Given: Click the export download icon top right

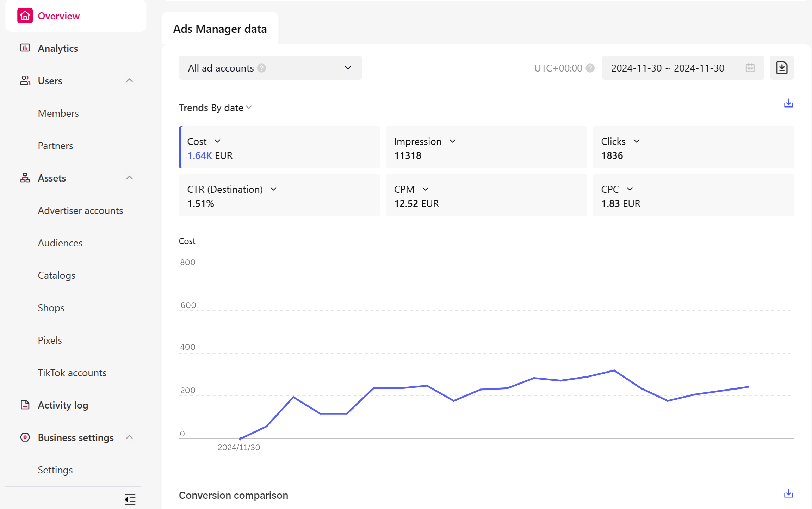Looking at the screenshot, I should tap(782, 68).
